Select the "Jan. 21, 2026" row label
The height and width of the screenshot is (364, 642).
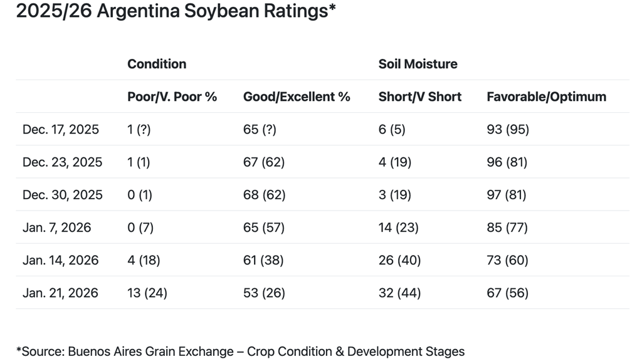point(60,293)
